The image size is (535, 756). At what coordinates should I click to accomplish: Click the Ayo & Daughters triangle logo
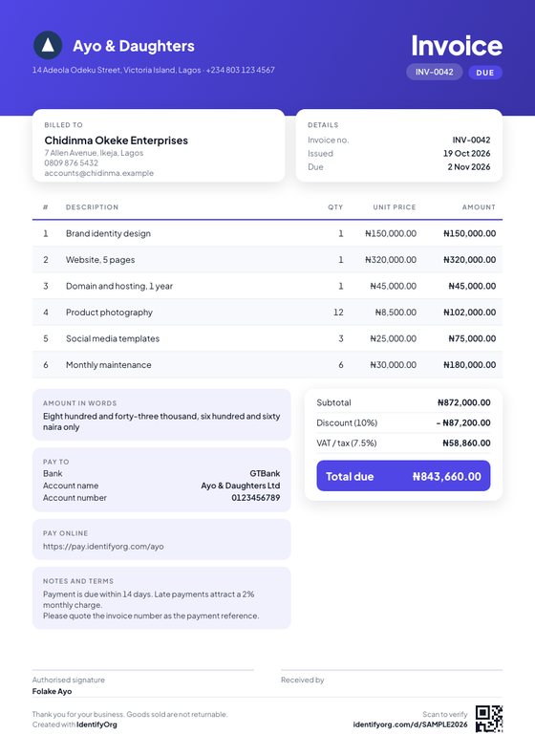48,45
